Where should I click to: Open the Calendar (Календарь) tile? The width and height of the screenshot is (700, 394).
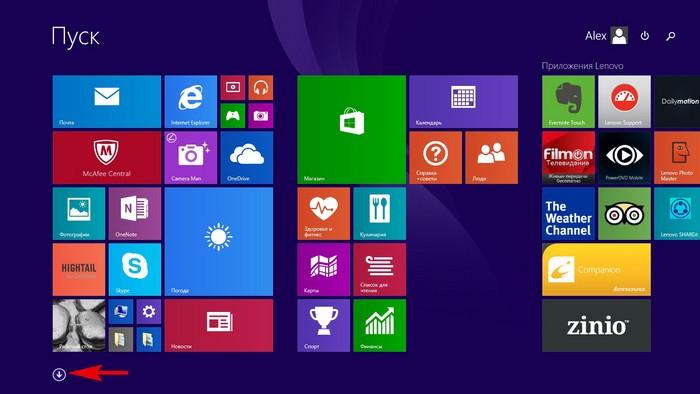tap(464, 102)
